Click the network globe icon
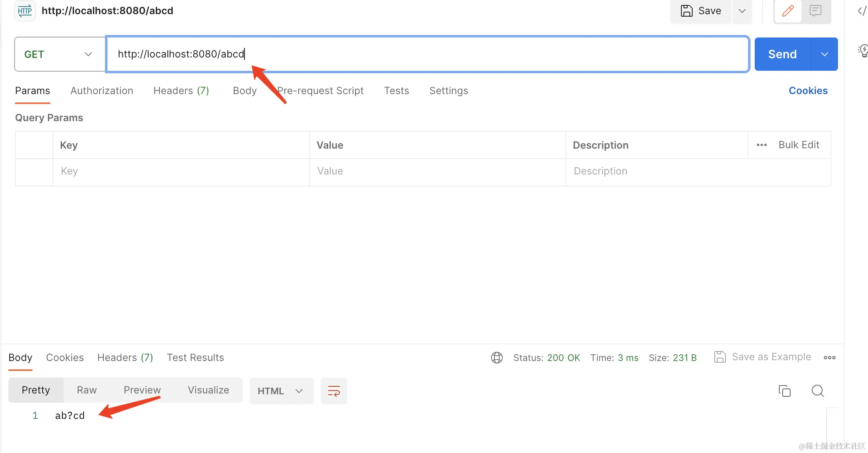Viewport: 868px width, 453px height. point(496,358)
